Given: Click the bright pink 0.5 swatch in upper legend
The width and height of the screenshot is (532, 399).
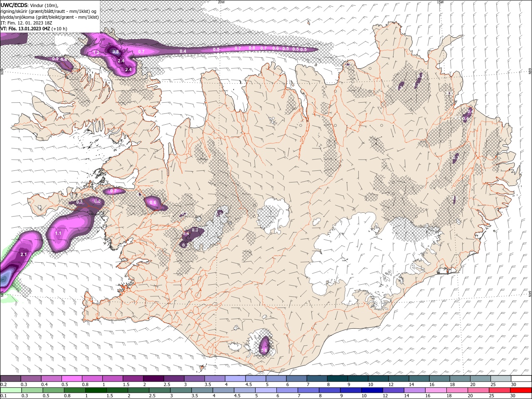Looking at the screenshot, I should tap(71, 379).
